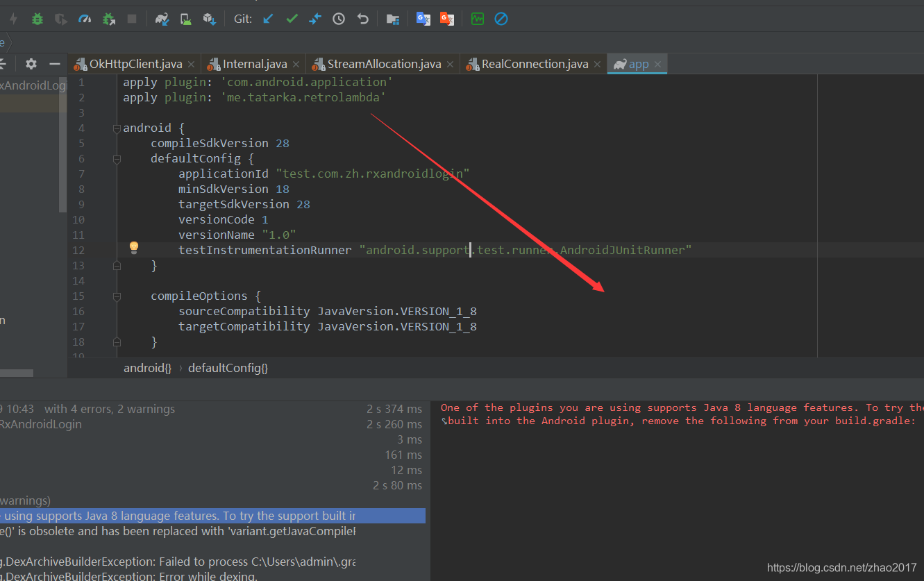Click 'sourceCompatibility JavaVersion.VERSION_1_8' line

(x=327, y=311)
